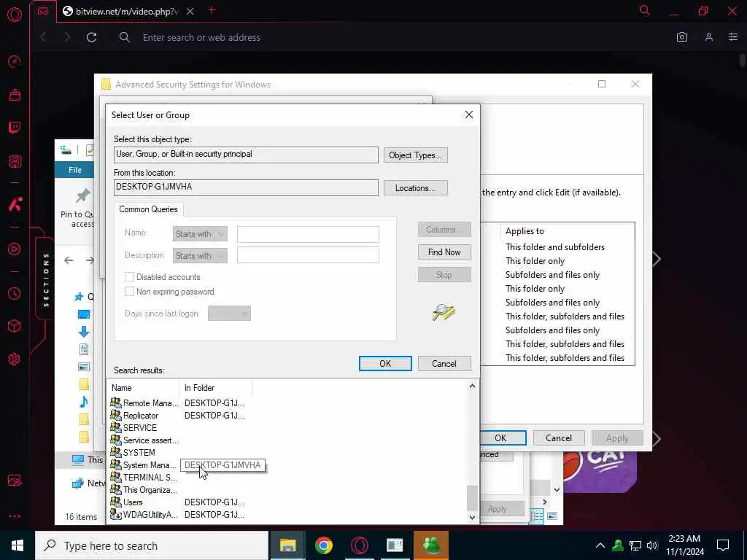Take a snapshot with the camera icon
The height and width of the screenshot is (560, 747).
(682, 37)
